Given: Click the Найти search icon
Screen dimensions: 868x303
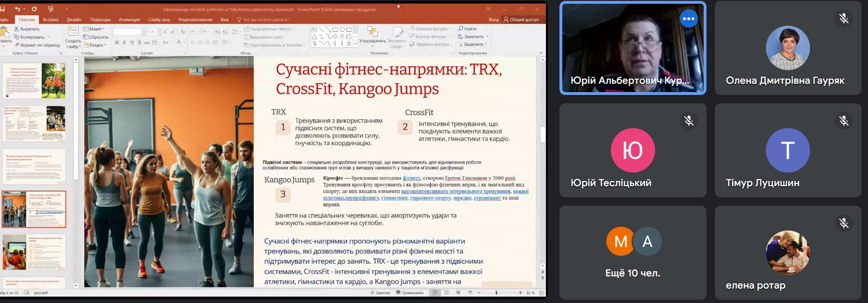Looking at the screenshot, I should pyautogui.click(x=461, y=29).
